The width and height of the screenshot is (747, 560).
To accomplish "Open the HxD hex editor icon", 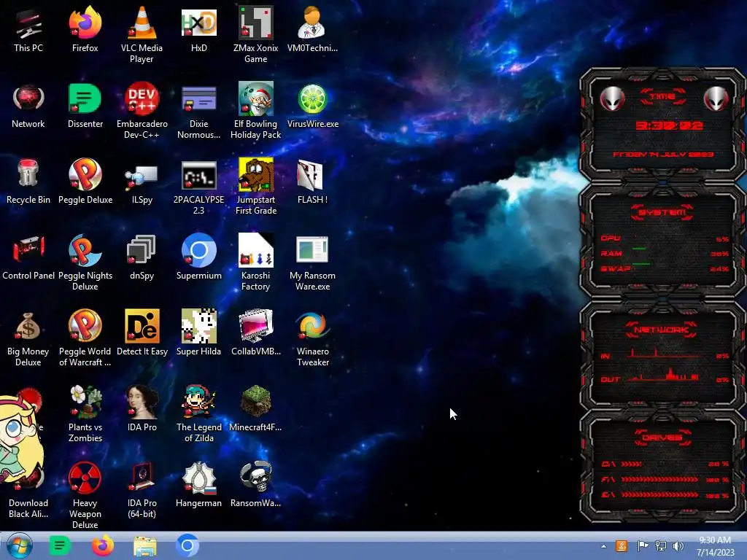I will click(198, 29).
